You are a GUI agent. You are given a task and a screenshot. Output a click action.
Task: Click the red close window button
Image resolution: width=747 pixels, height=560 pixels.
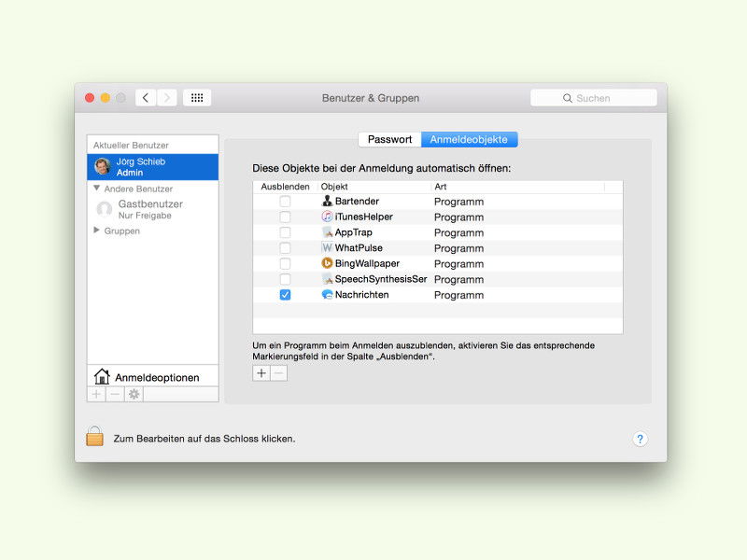click(x=90, y=98)
